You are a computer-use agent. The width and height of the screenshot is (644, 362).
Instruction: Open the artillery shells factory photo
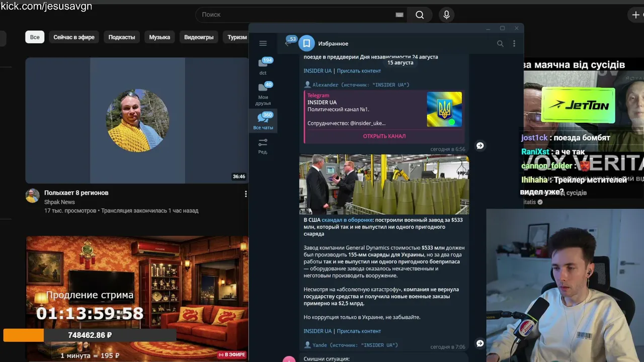click(x=384, y=185)
